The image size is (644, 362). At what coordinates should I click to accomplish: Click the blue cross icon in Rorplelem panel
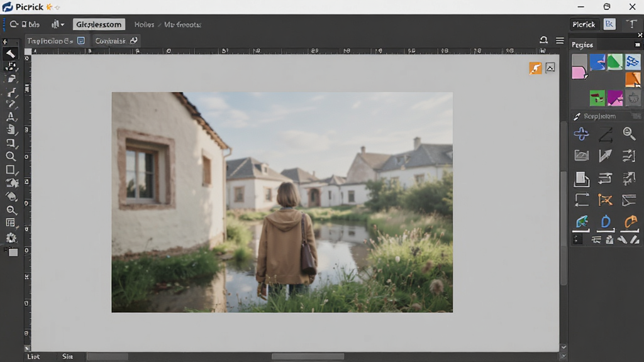tap(581, 134)
